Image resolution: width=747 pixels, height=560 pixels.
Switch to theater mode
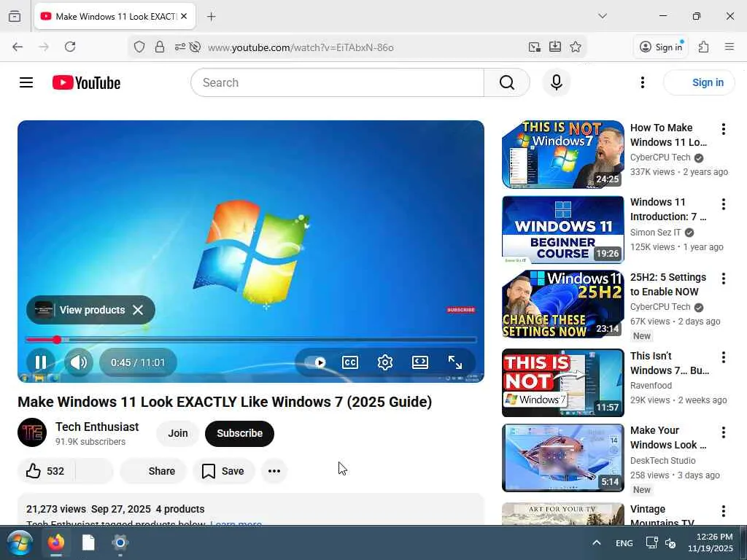point(419,362)
